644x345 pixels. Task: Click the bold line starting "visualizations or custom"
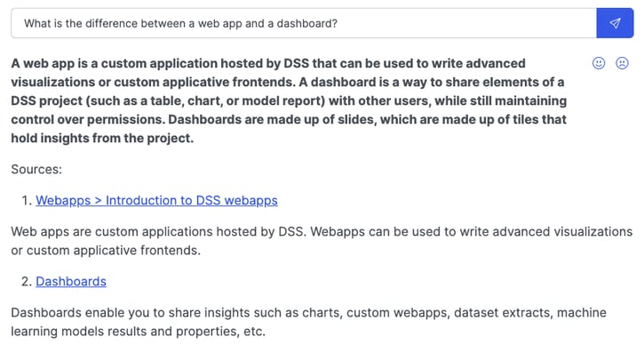pyautogui.click(x=288, y=82)
